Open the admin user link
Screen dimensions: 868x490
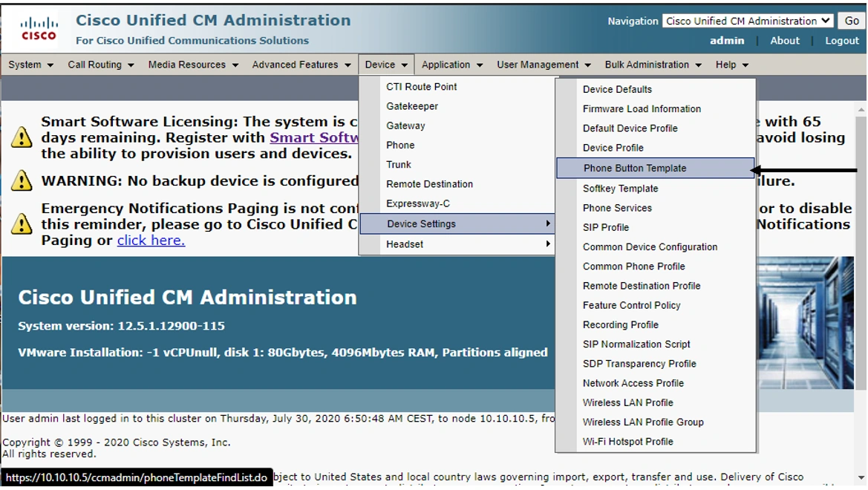(727, 40)
